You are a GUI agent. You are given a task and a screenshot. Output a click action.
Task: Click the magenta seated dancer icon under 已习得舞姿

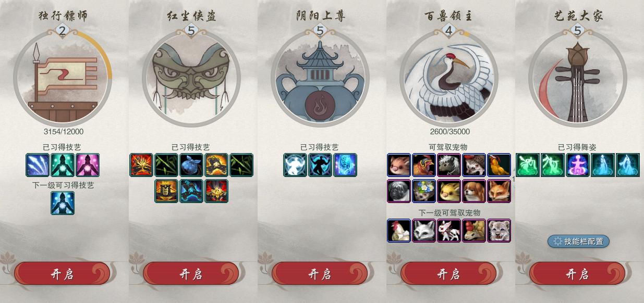578,165
